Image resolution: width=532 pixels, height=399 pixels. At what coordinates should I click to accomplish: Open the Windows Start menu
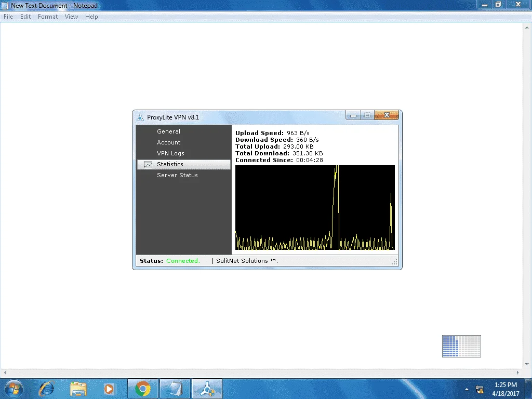pos(14,389)
